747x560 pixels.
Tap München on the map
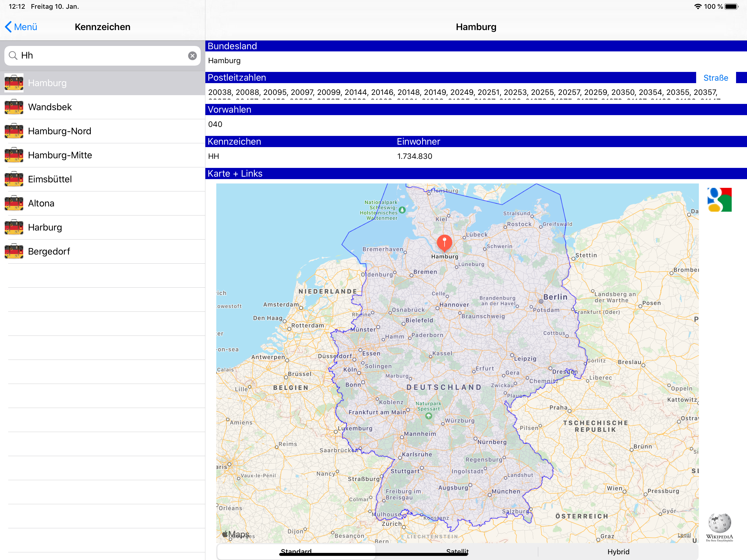[506, 491]
